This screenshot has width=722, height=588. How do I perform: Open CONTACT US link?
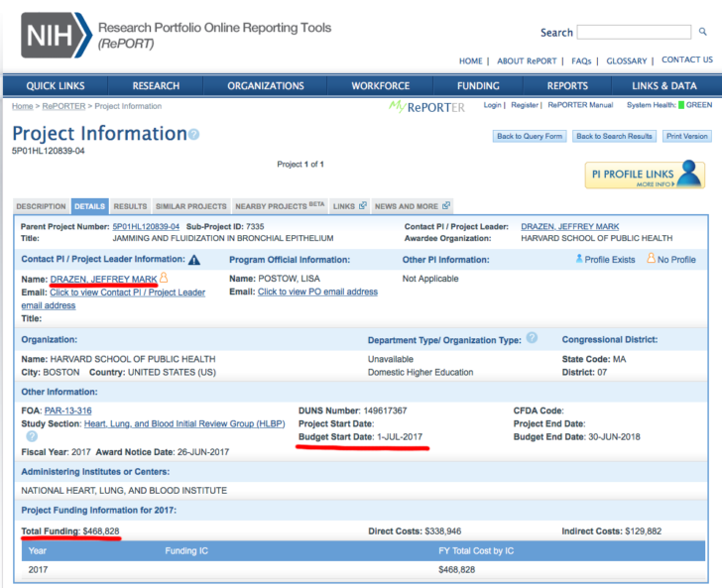tap(687, 59)
